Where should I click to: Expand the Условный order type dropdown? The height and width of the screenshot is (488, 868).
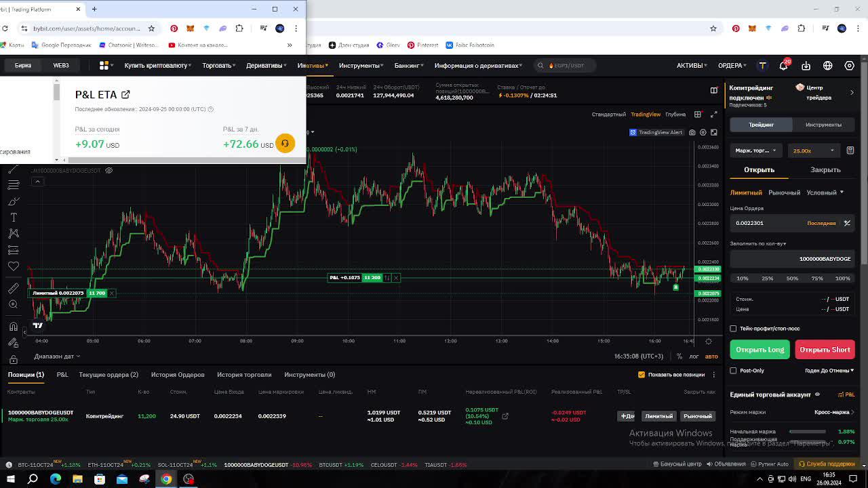point(825,192)
